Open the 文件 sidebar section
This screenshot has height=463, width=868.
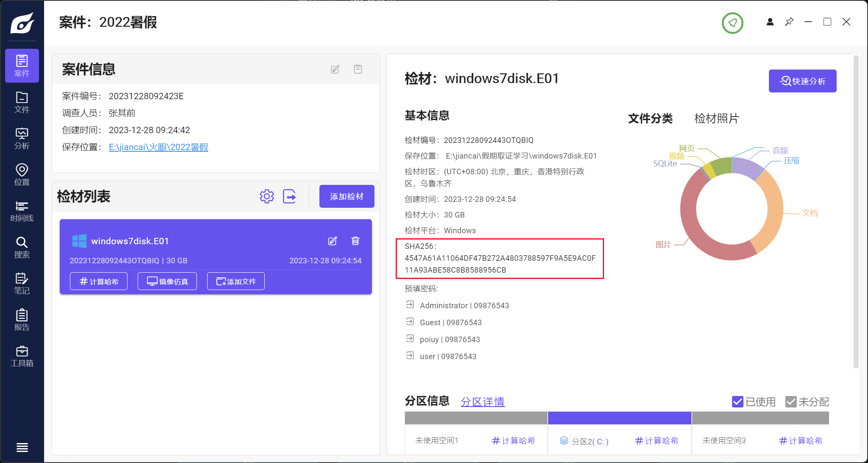pos(22,102)
